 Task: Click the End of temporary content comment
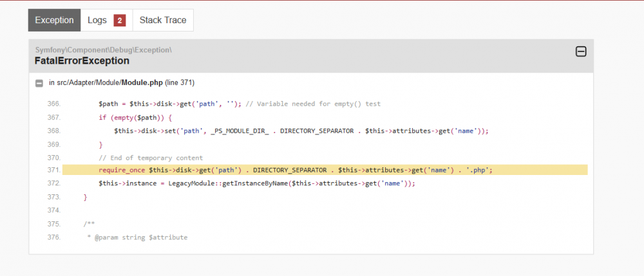click(151, 158)
